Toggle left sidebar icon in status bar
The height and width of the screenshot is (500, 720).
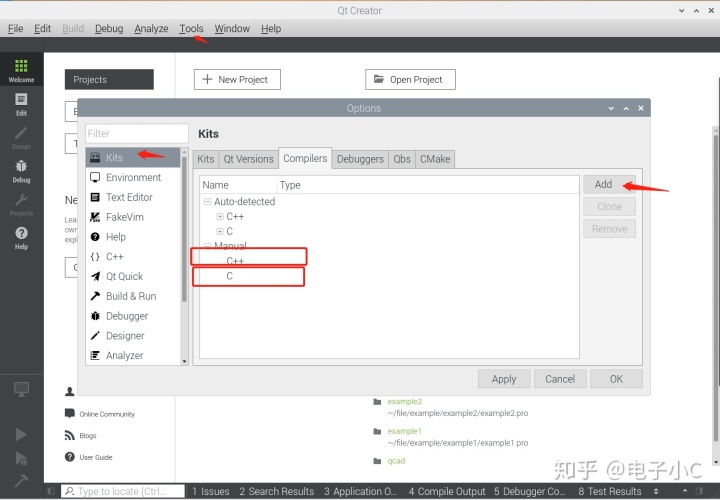click(x=51, y=491)
